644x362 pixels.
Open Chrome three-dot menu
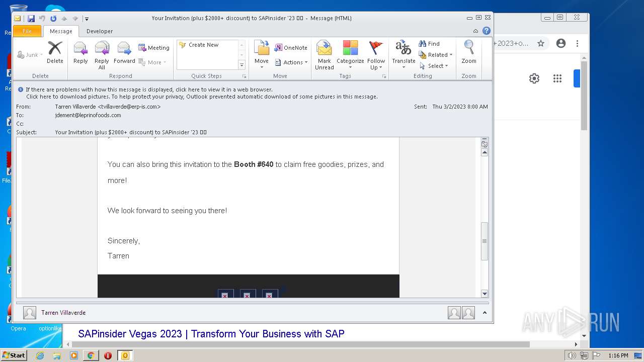tap(578, 43)
